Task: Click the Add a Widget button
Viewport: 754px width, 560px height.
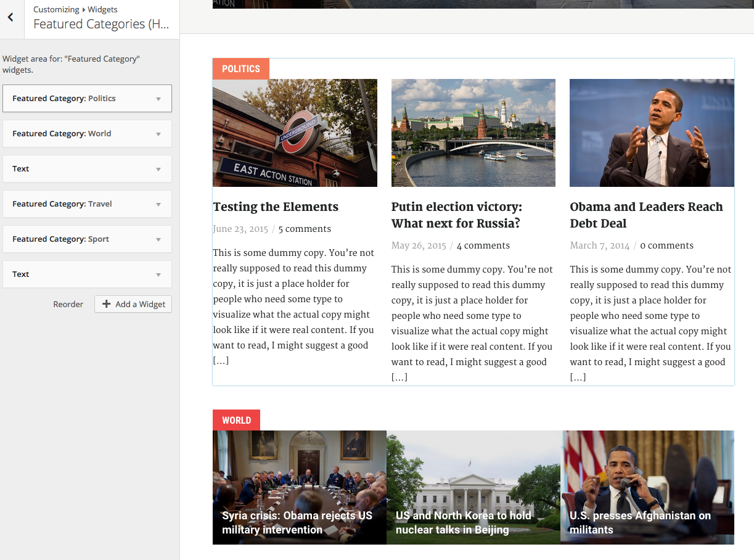Action: [133, 304]
